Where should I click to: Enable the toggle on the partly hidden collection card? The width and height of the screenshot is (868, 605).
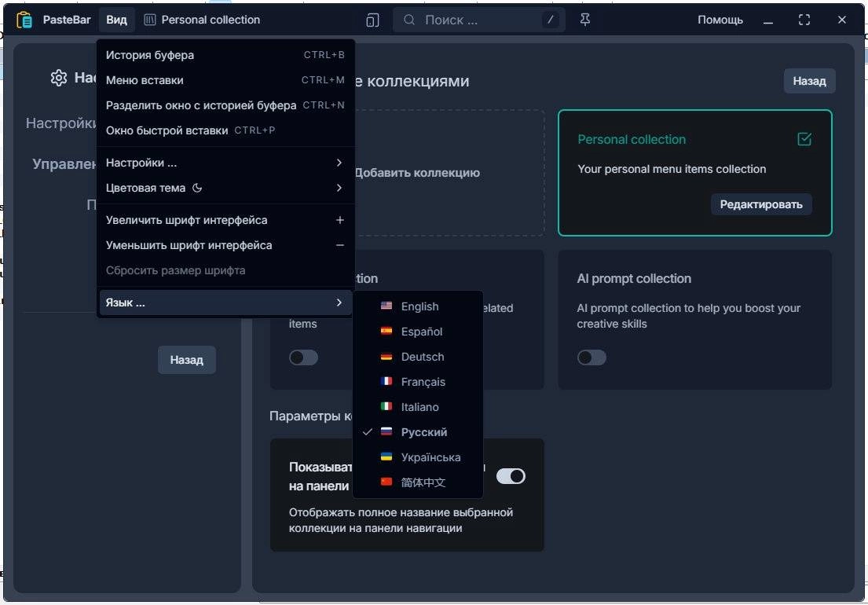pos(303,357)
